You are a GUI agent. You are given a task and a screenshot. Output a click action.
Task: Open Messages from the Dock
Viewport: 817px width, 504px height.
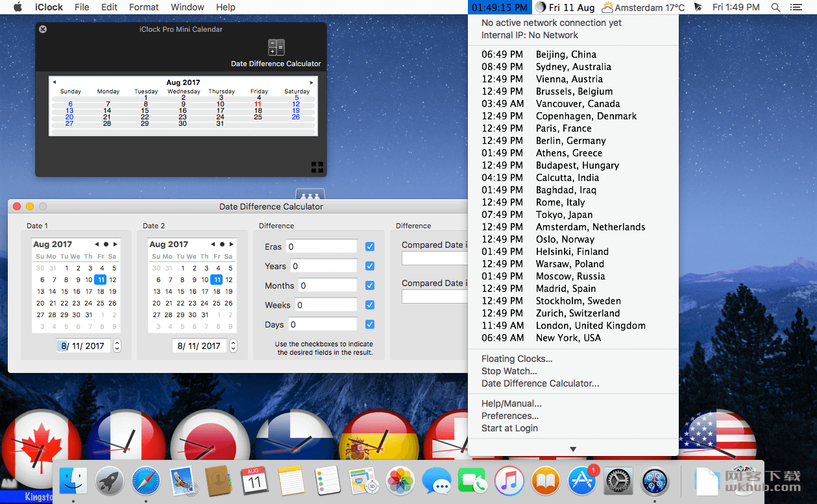[x=437, y=481]
